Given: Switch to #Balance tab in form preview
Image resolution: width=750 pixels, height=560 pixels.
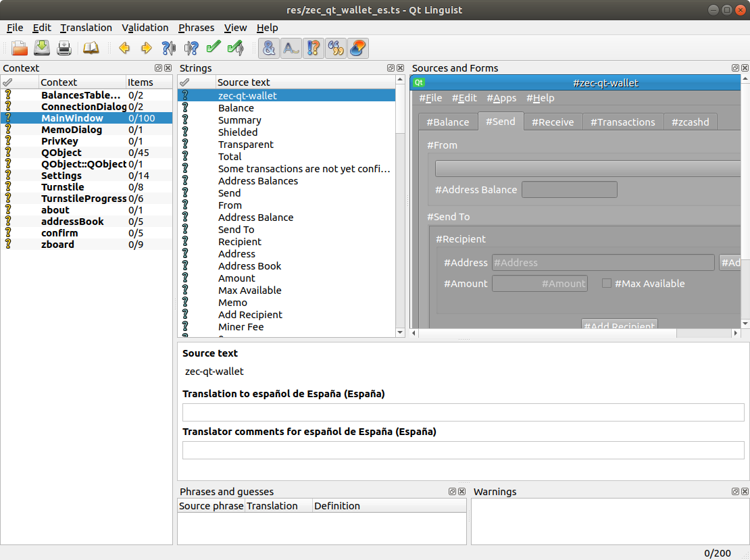Looking at the screenshot, I should pyautogui.click(x=448, y=122).
